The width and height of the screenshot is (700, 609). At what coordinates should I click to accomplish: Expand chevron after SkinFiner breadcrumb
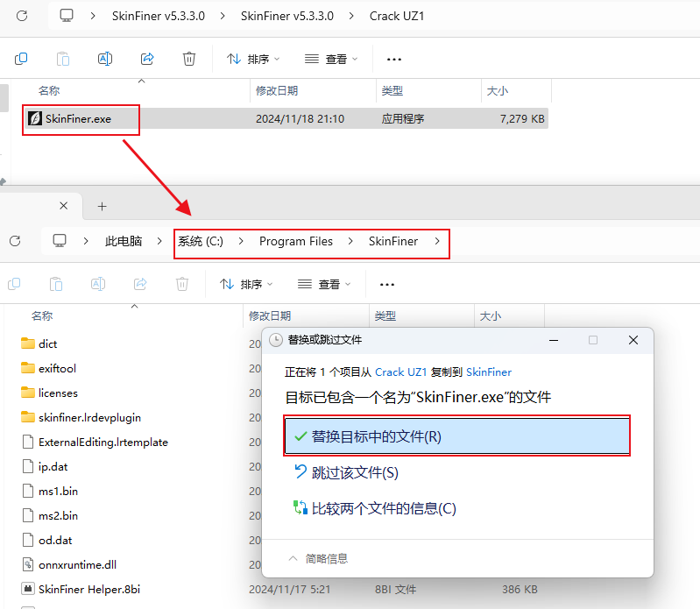click(437, 241)
